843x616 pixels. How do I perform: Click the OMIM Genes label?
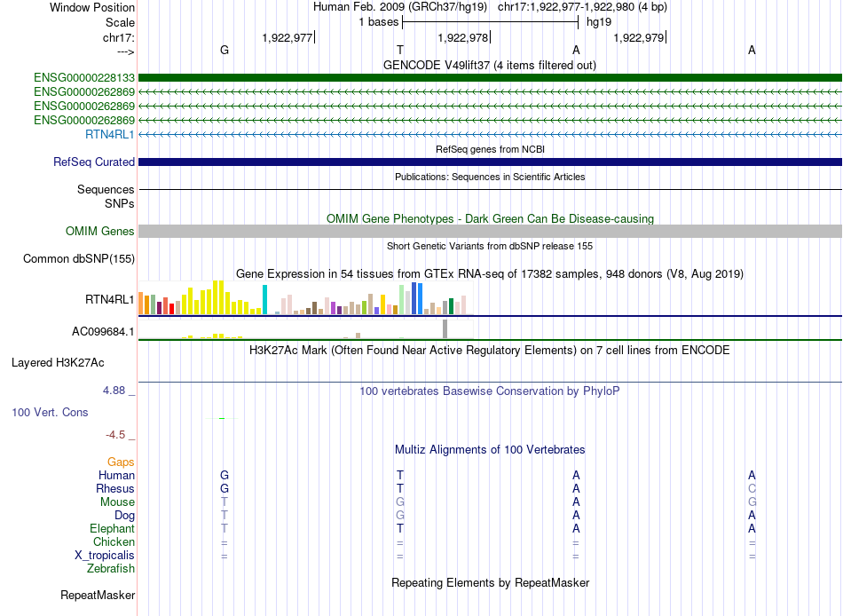pos(99,232)
